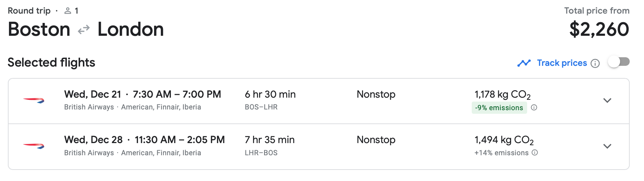Open info icon beside -9% emissions
The width and height of the screenshot is (644, 181).
[x=534, y=108]
